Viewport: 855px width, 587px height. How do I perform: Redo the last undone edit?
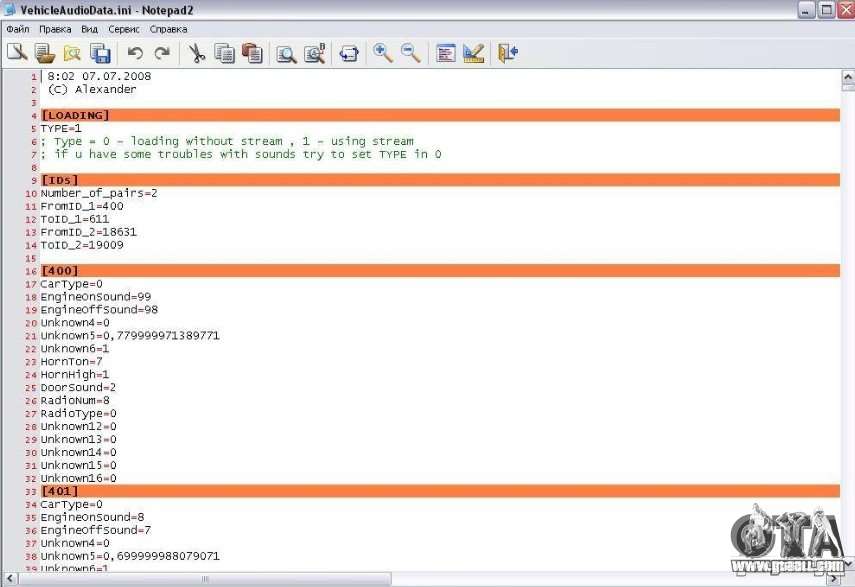[x=162, y=53]
